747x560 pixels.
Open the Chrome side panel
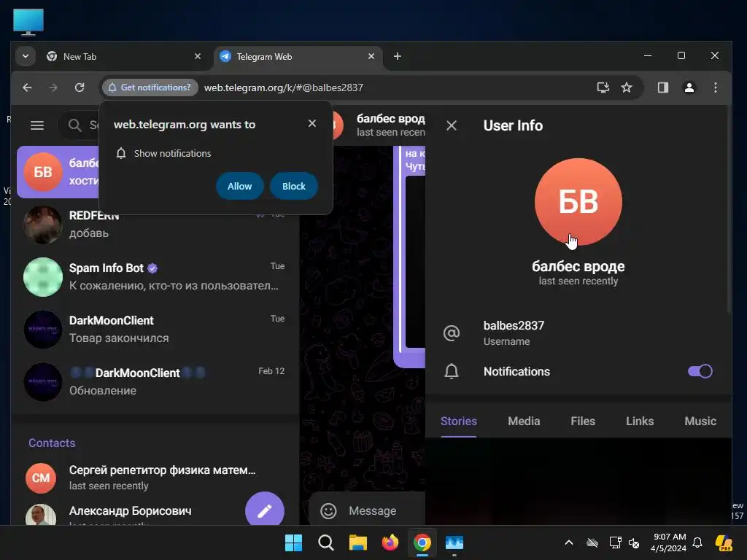click(662, 87)
